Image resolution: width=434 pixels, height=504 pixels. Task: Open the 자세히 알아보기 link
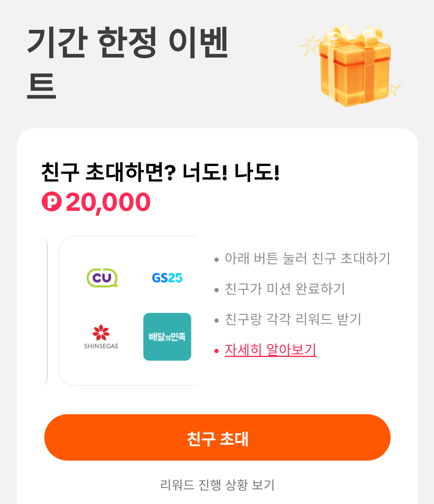click(270, 350)
